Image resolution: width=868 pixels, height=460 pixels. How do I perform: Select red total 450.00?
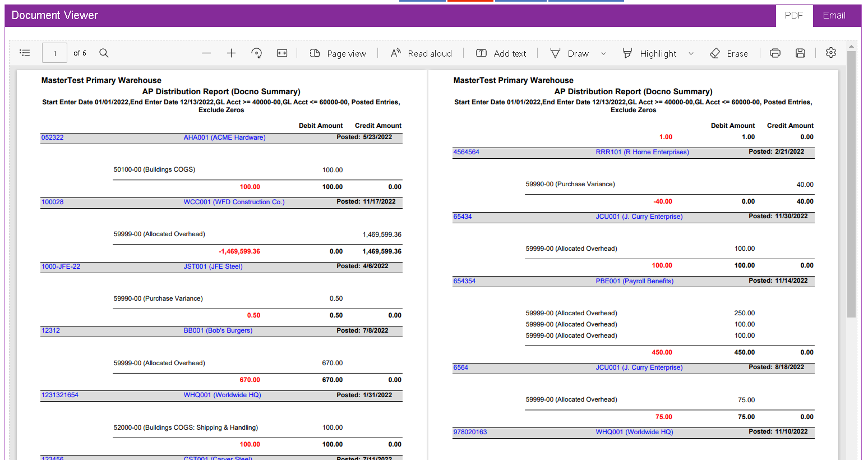662,352
